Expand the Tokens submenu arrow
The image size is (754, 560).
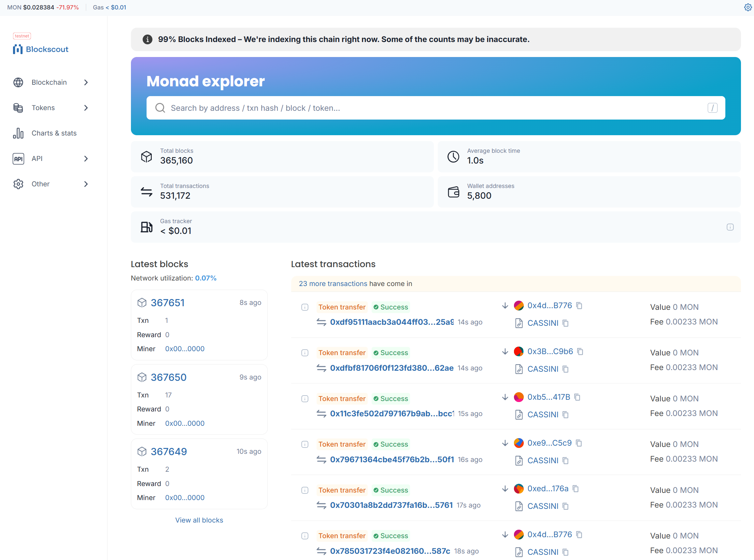pos(86,108)
